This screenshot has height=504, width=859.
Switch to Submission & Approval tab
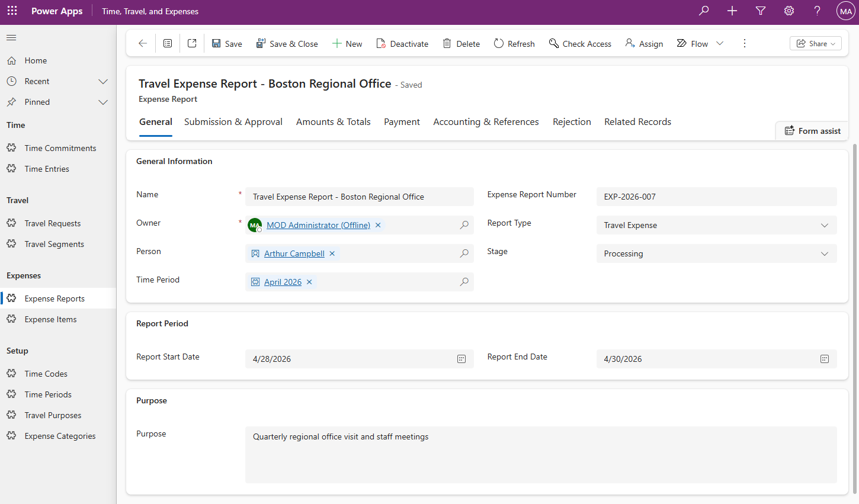(x=233, y=122)
